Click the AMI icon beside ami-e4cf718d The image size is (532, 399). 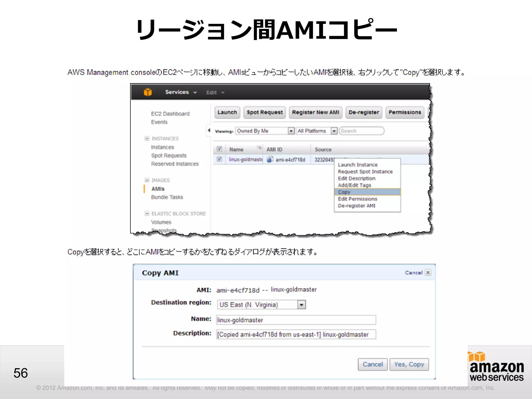[270, 159]
